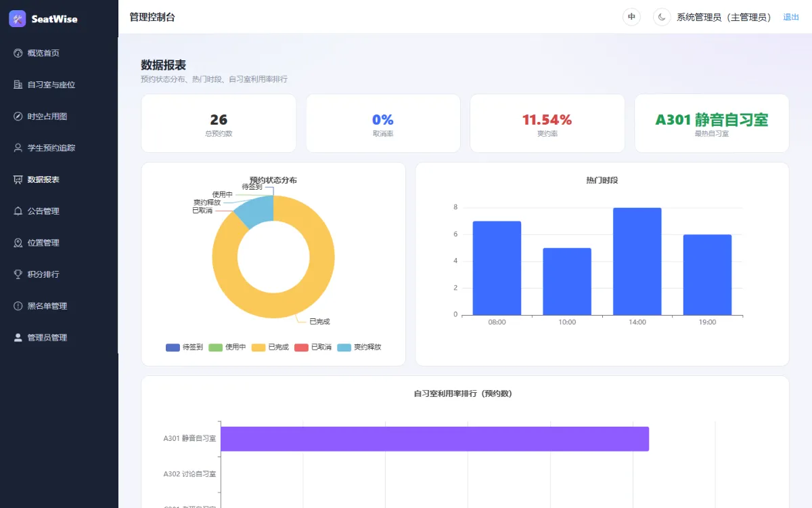Click the 预约状态分布 chart title
This screenshot has width=812, height=508.
point(273,180)
